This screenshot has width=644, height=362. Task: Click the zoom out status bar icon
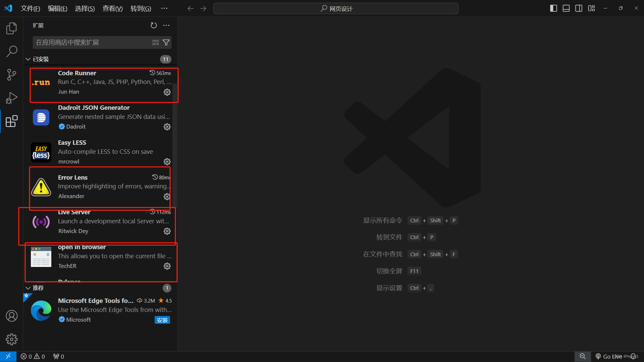583,356
